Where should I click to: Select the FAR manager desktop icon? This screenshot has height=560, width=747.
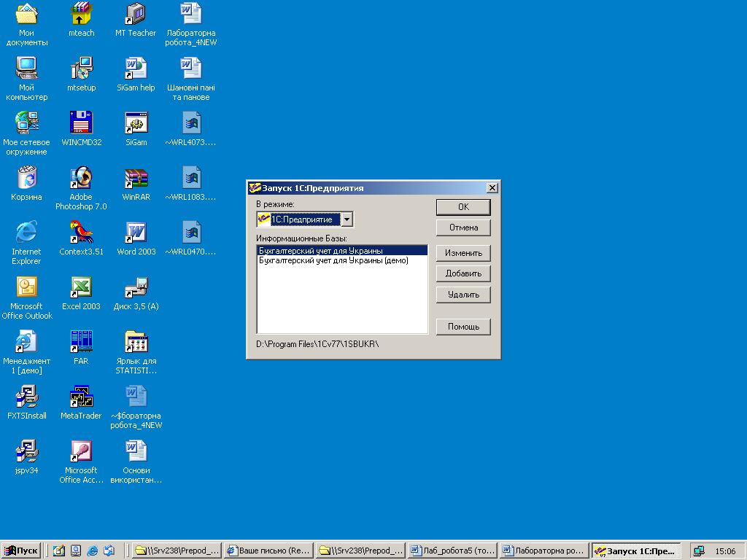82,343
